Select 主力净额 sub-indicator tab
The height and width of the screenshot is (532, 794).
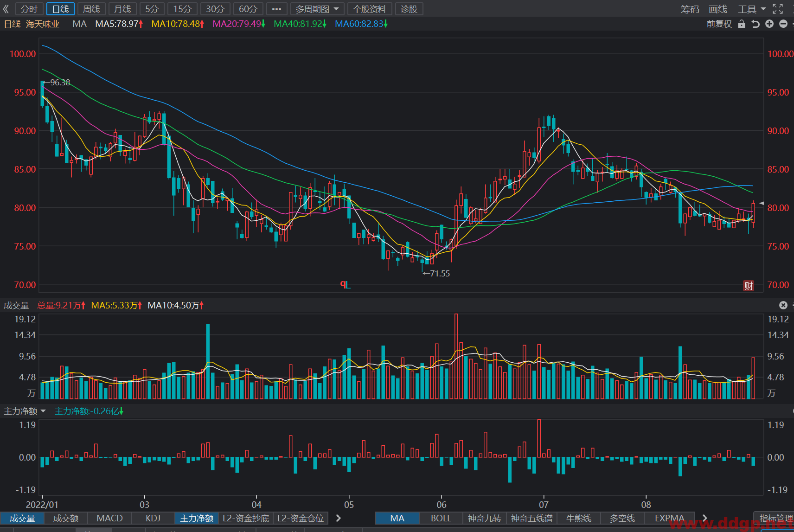[x=197, y=518]
